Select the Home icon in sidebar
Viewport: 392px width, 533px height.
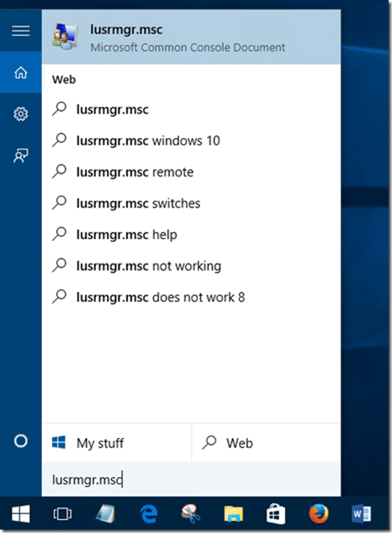[x=21, y=72]
